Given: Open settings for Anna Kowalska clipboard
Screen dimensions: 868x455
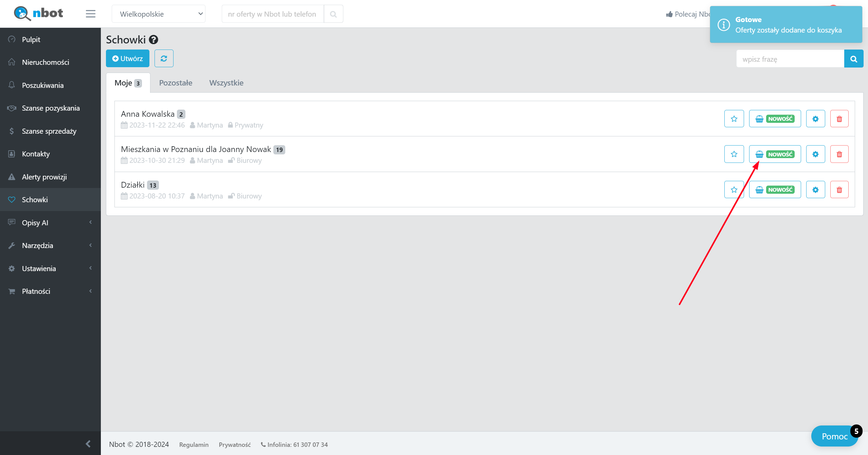Looking at the screenshot, I should point(816,119).
